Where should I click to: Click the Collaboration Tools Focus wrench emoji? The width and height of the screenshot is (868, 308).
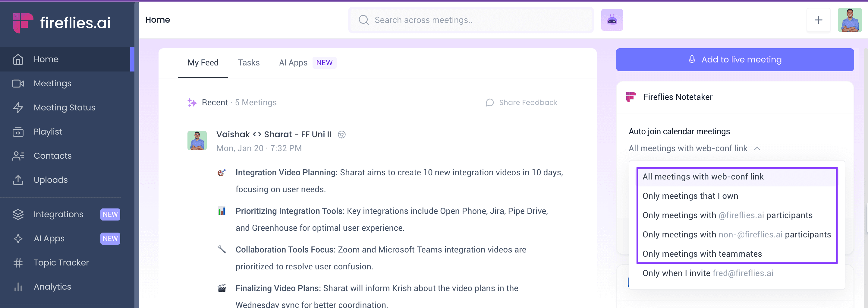point(222,250)
